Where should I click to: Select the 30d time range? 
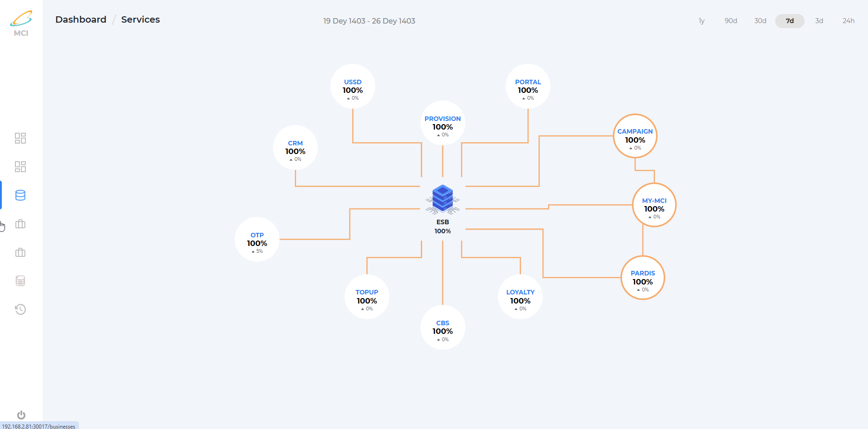pos(760,21)
